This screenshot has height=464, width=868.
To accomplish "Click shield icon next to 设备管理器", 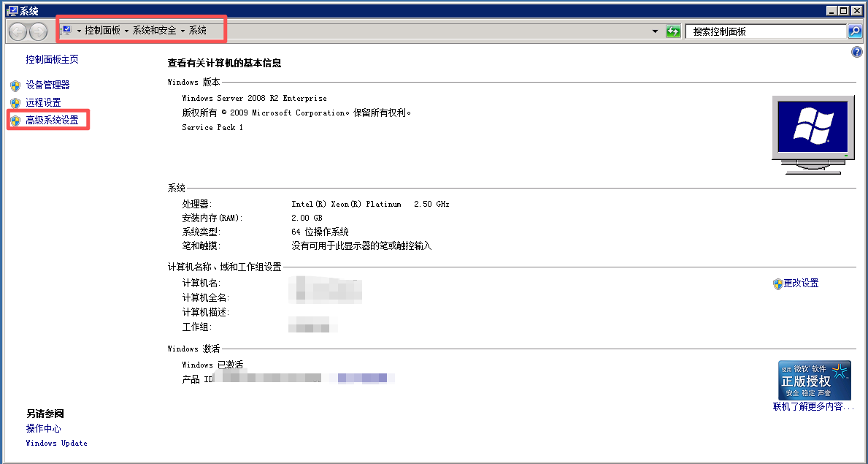I will (15, 85).
